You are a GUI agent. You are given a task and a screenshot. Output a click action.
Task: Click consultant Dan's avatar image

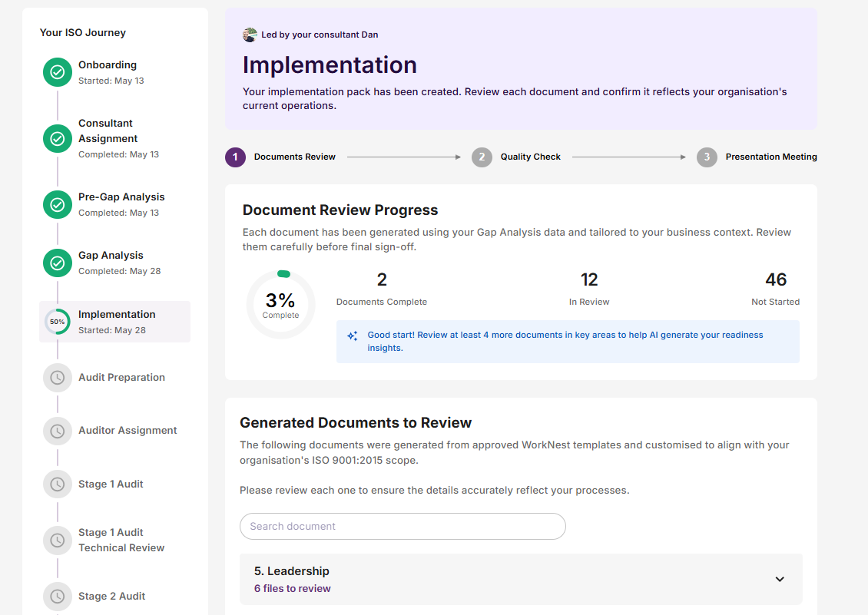click(x=250, y=35)
